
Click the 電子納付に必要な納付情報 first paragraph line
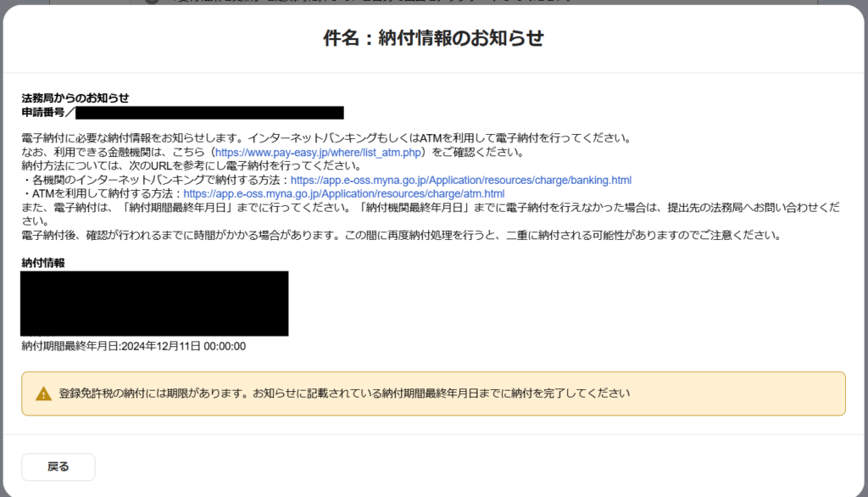pos(326,138)
